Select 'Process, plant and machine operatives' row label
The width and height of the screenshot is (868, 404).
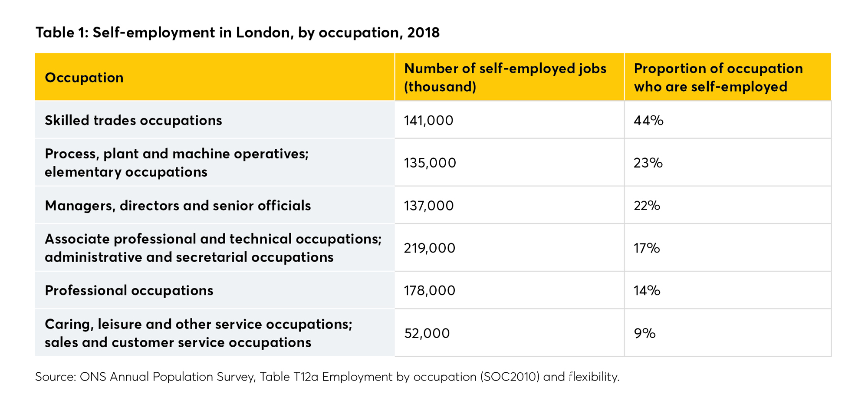tap(176, 163)
